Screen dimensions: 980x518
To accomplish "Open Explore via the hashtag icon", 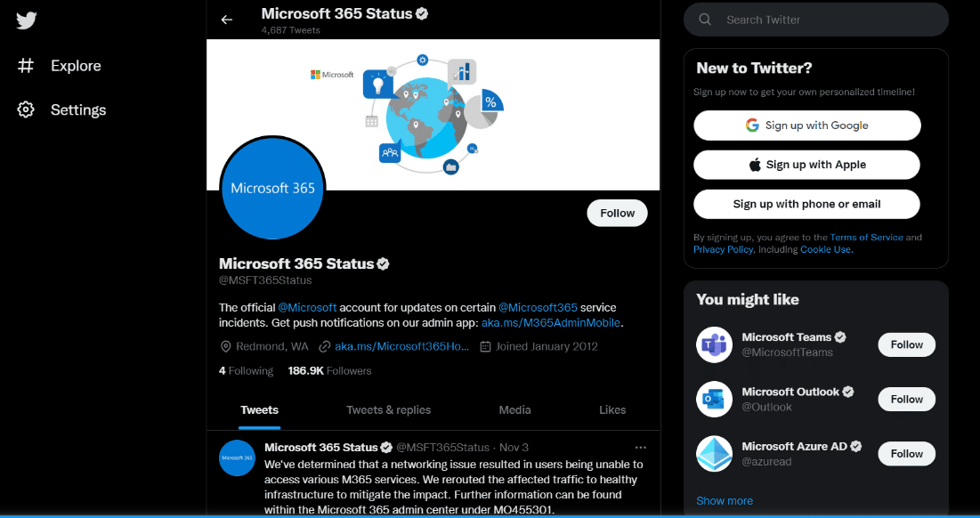I will (x=27, y=65).
